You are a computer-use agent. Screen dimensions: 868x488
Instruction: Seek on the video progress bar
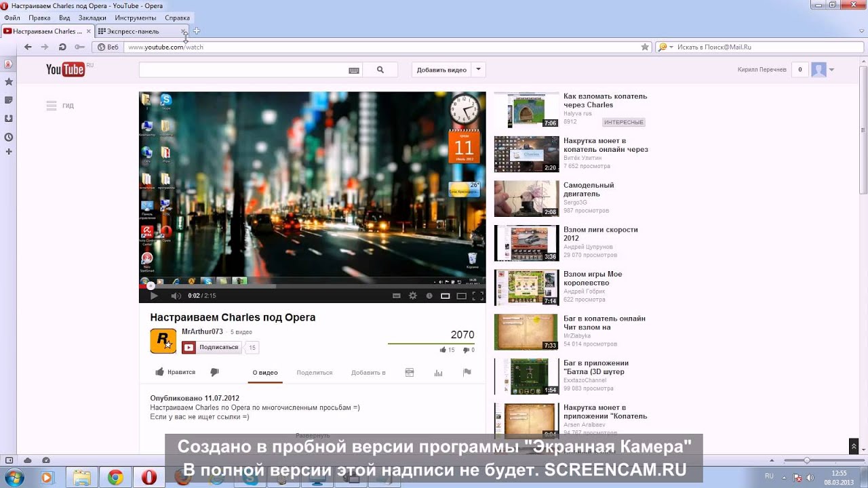tap(312, 286)
